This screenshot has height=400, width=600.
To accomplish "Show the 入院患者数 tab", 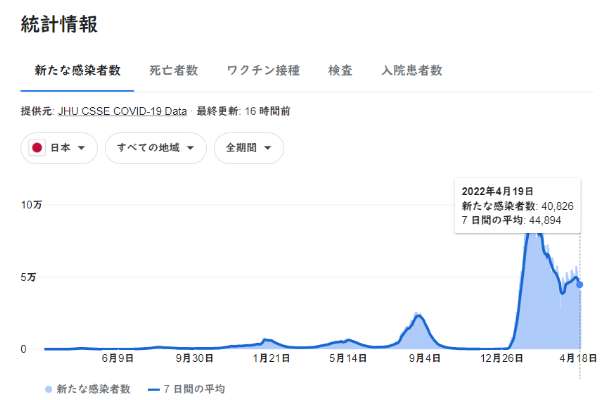I will click(x=411, y=71).
